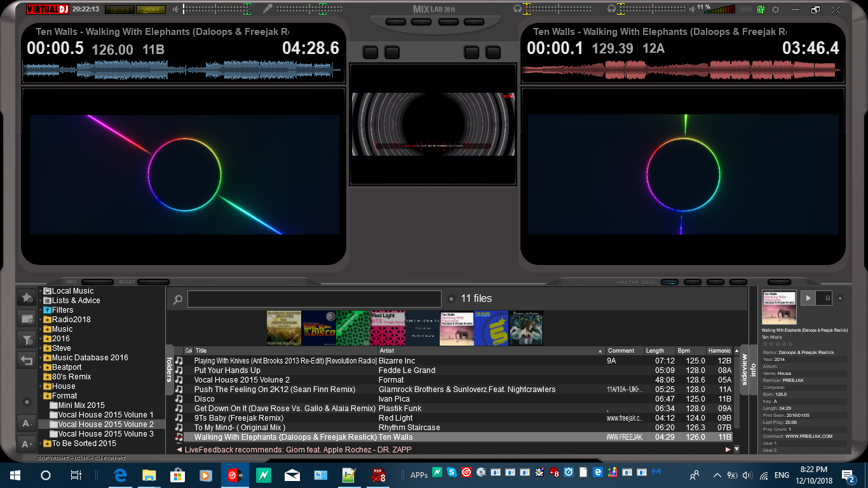This screenshot has width=868, height=488.
Task: Select the first Master Deck button
Action: tap(669, 281)
